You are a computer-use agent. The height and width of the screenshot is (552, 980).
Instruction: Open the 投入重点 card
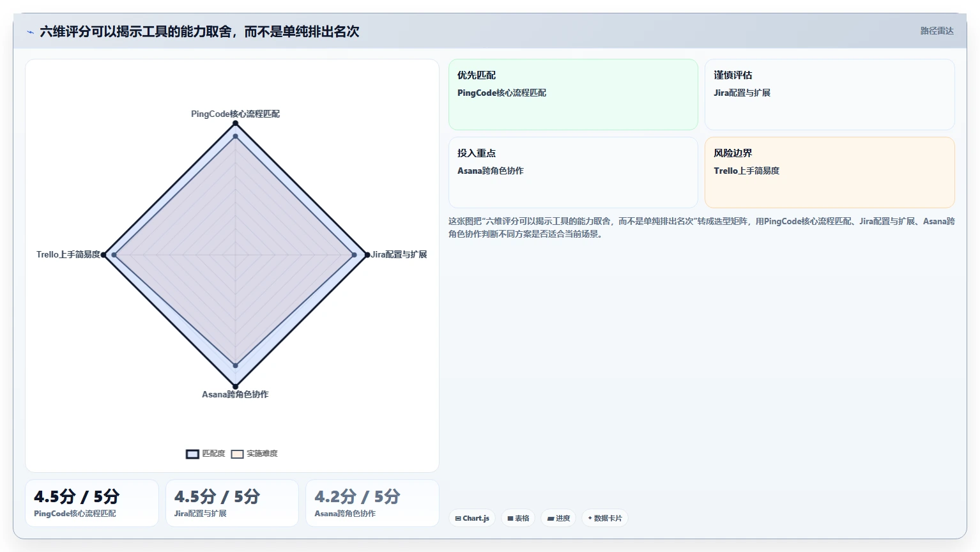(x=573, y=172)
